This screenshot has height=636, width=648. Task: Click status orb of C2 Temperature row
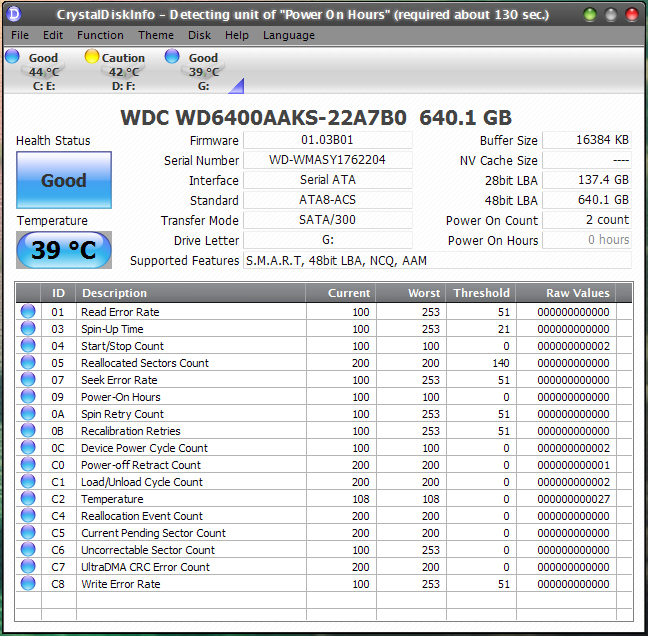[x=28, y=498]
